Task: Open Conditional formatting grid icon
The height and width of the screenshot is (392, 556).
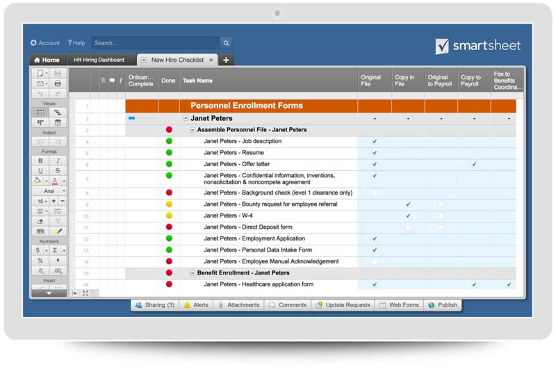Action: click(x=40, y=231)
